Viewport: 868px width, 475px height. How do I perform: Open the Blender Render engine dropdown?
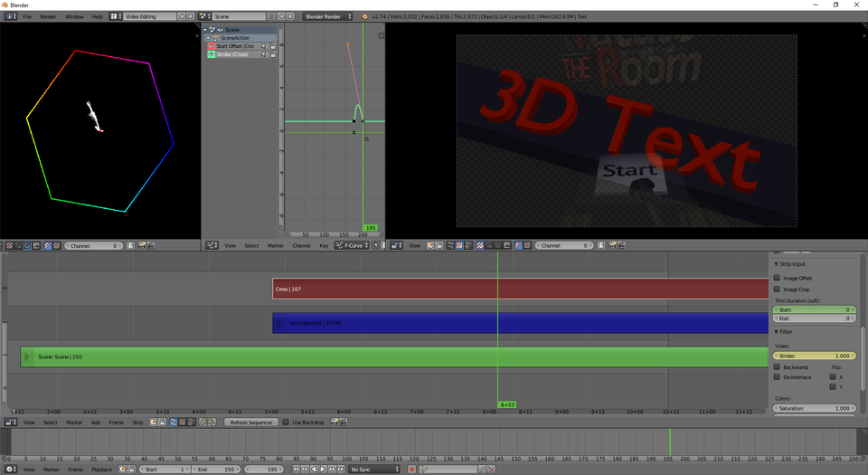coord(328,16)
